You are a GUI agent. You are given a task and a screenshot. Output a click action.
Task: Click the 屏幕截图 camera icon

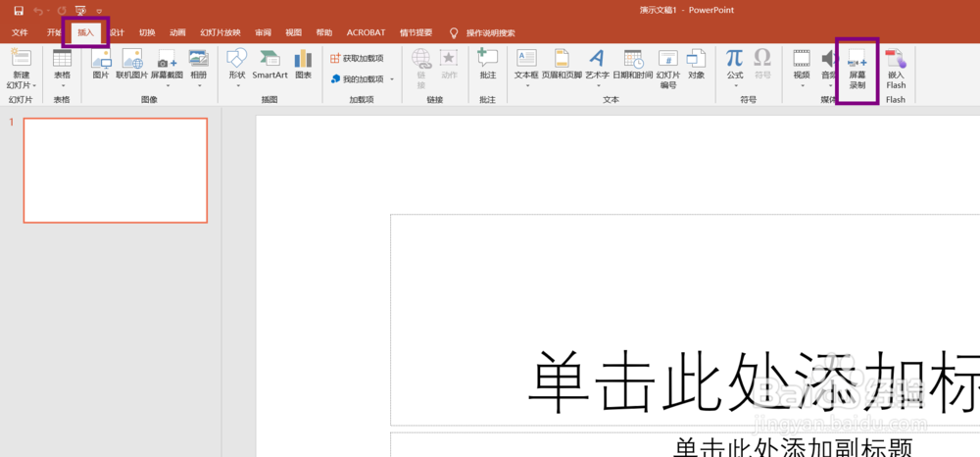(167, 59)
